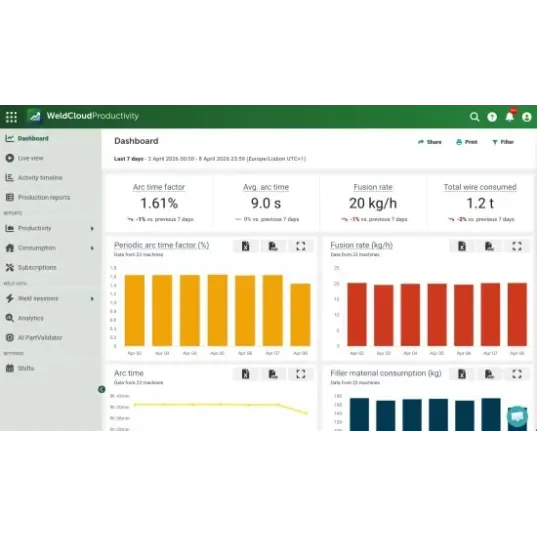Open the Filter button
This screenshot has width=537, height=537.
coord(503,142)
